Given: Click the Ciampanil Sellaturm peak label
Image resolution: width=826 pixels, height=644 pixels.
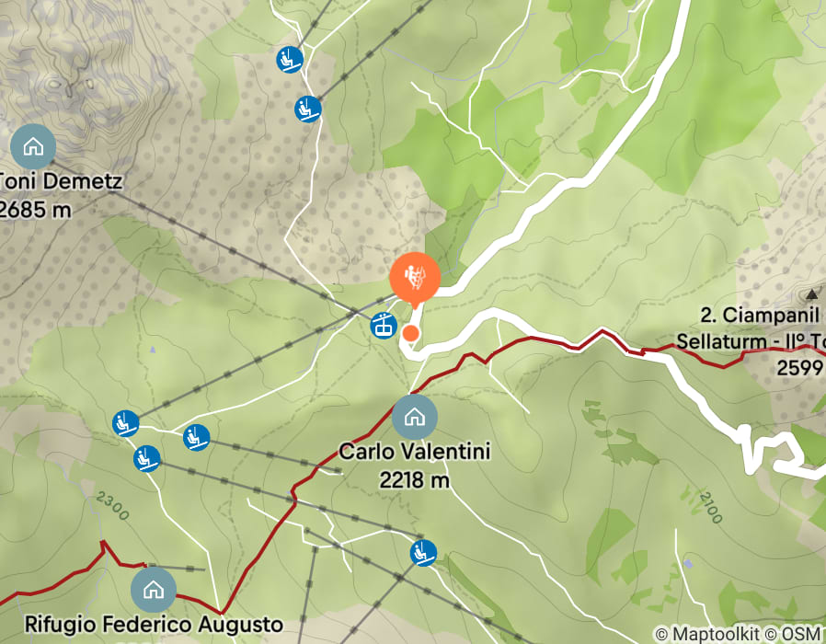Looking at the screenshot, I should [751, 341].
